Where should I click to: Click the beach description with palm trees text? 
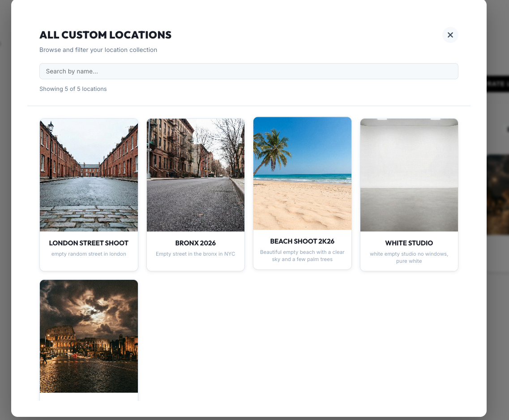(x=302, y=256)
